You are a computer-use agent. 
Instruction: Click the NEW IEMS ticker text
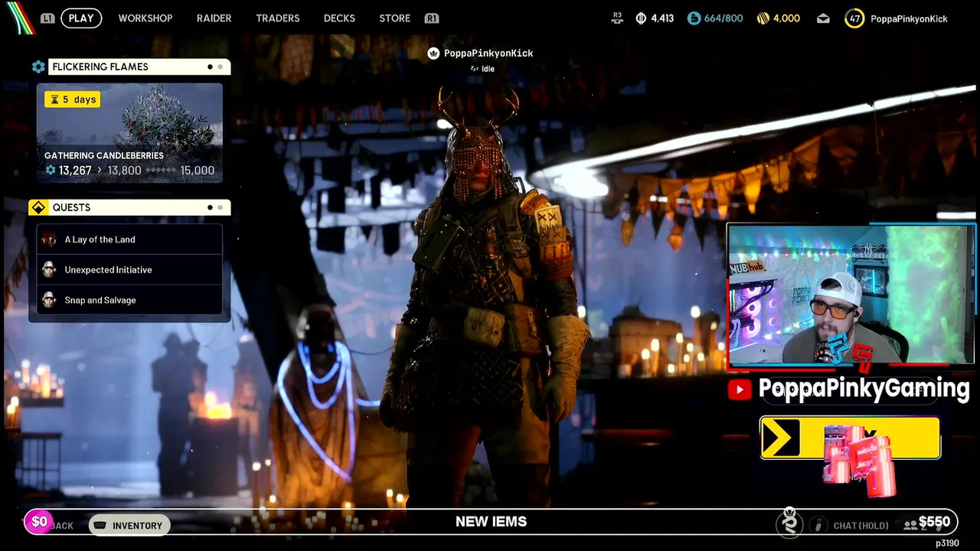[x=491, y=522]
